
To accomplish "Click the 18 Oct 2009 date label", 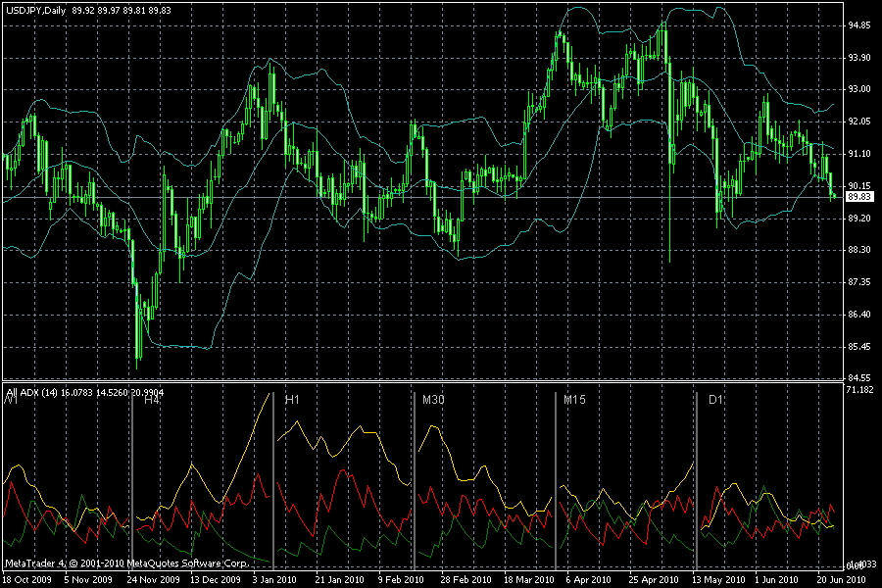I will click(x=27, y=579).
